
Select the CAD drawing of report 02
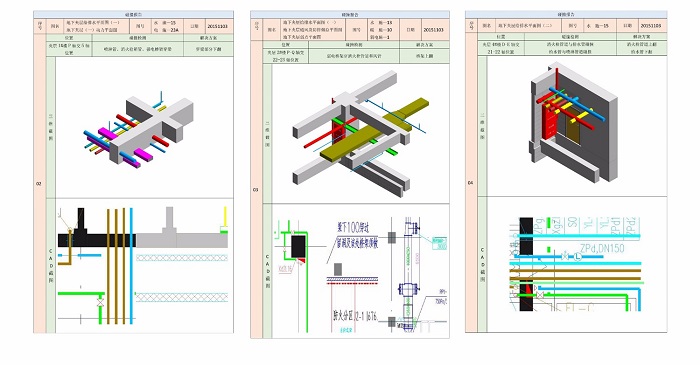(x=142, y=265)
